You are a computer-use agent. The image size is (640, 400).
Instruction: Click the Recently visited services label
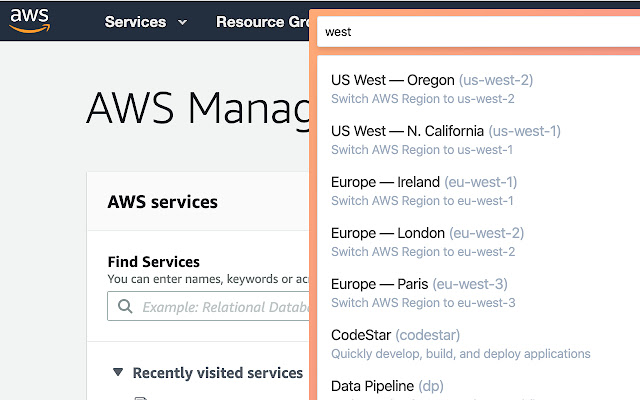pos(217,373)
